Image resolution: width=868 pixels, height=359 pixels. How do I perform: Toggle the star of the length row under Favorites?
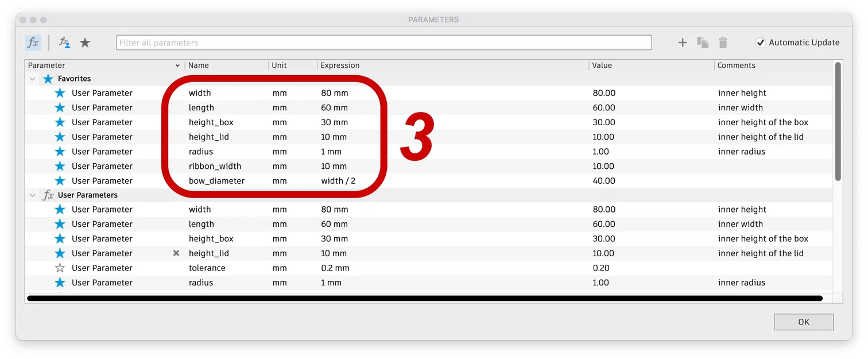point(60,108)
